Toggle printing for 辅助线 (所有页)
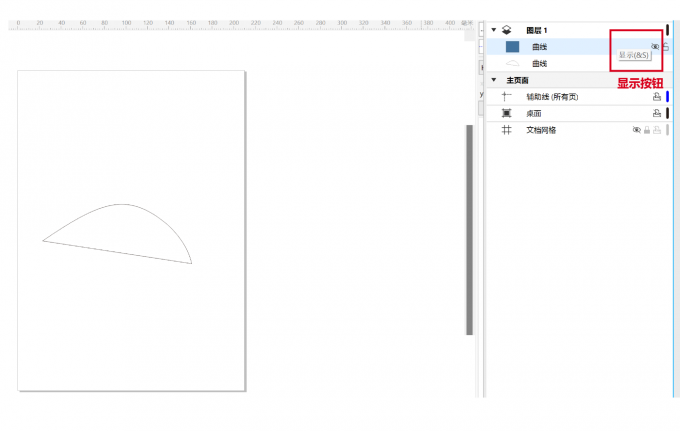 coord(657,97)
